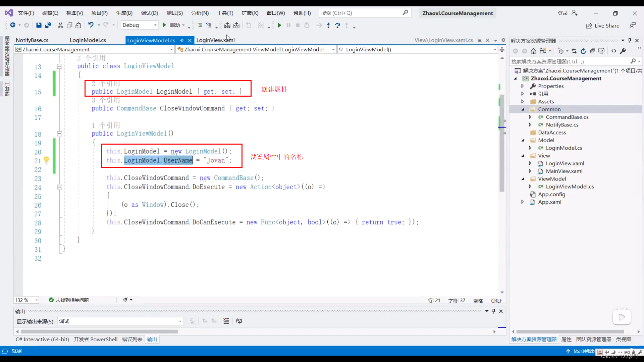Screen dimensions: 644x362
Task: Navigate backward with blue back arrow
Action: 13,25
